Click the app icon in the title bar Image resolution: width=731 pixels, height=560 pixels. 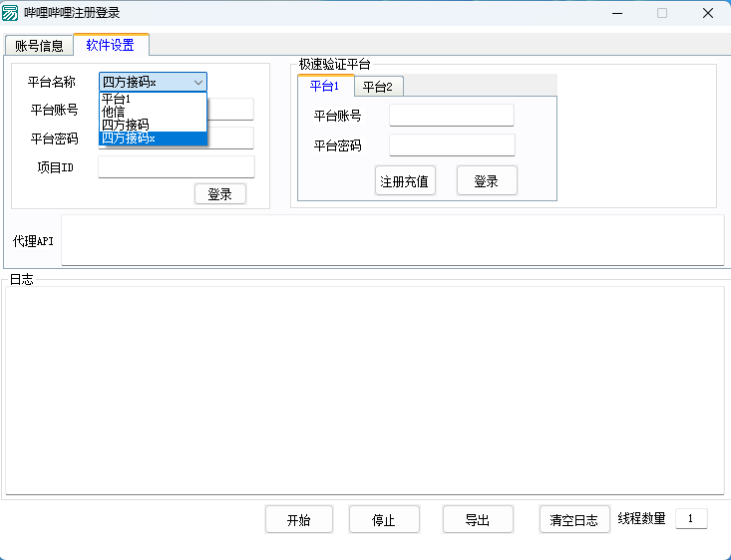click(x=11, y=13)
